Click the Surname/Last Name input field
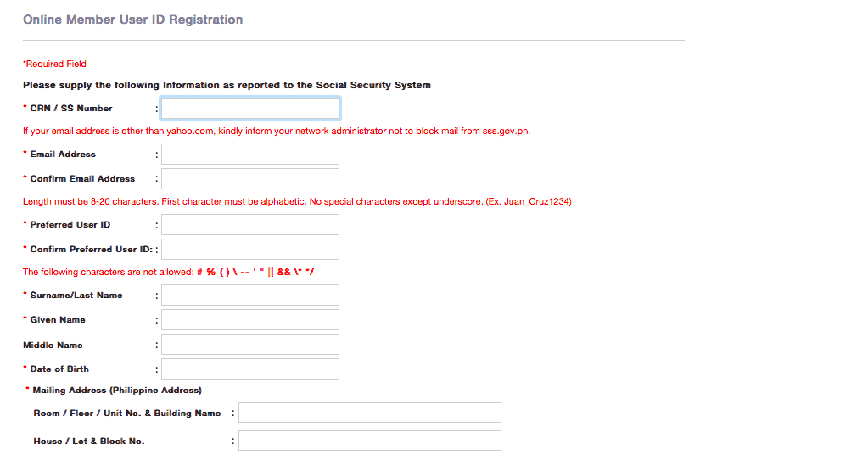Image resolution: width=868 pixels, height=456 pixels. click(x=250, y=296)
